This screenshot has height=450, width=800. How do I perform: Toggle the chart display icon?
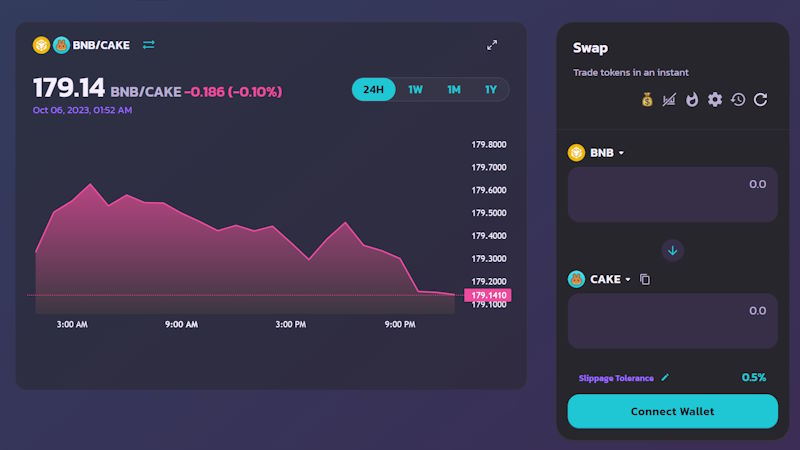(x=670, y=99)
